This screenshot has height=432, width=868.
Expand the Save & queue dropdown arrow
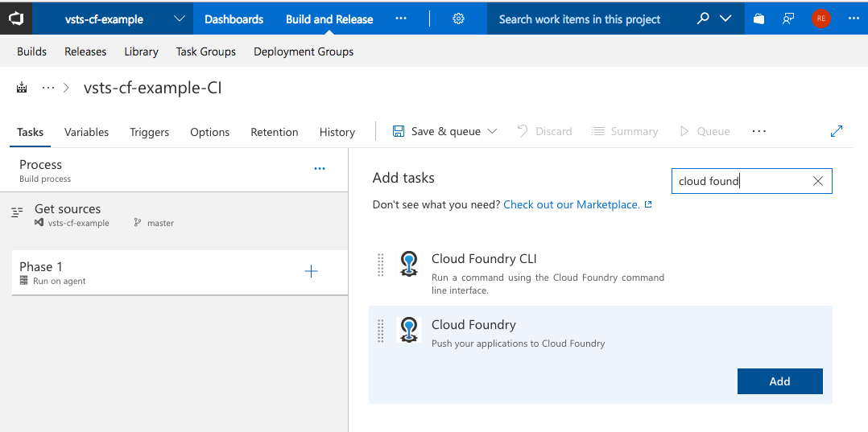(493, 131)
